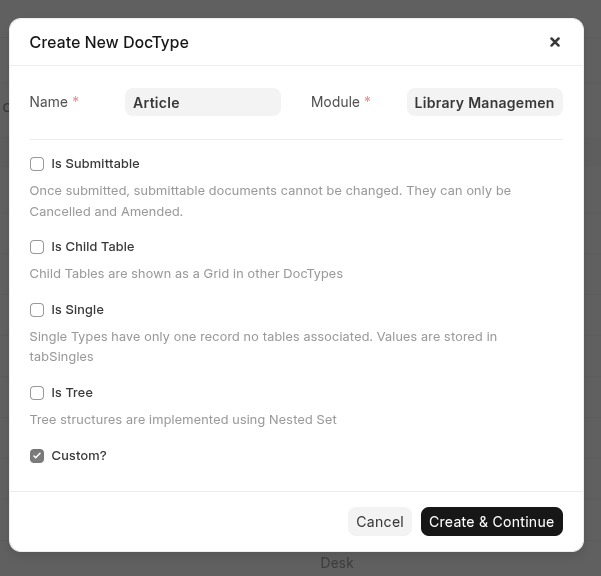Click the Desk text behind the dialog

(337, 563)
